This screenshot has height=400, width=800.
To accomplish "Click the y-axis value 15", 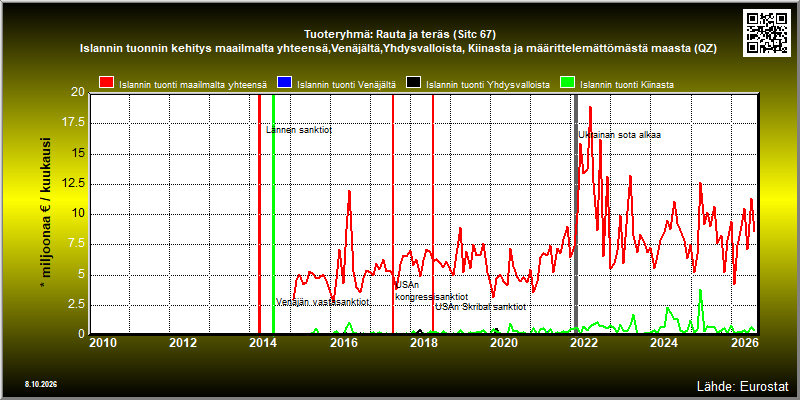I will click(78, 154).
